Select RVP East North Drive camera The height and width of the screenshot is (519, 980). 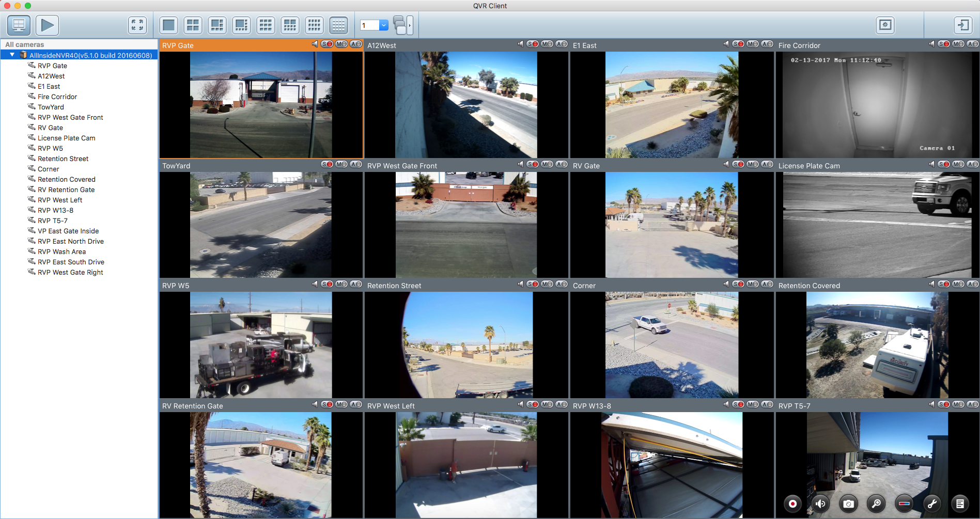click(x=71, y=241)
